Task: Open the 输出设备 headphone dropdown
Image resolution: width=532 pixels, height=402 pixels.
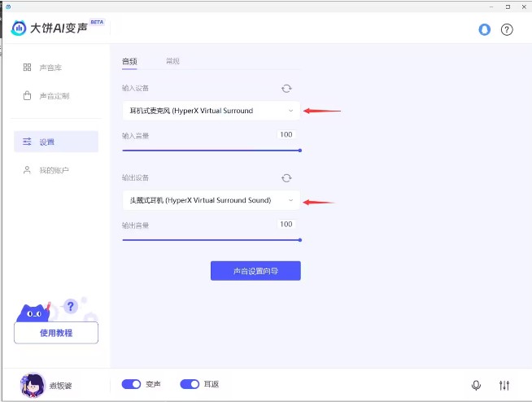Action: (x=211, y=200)
